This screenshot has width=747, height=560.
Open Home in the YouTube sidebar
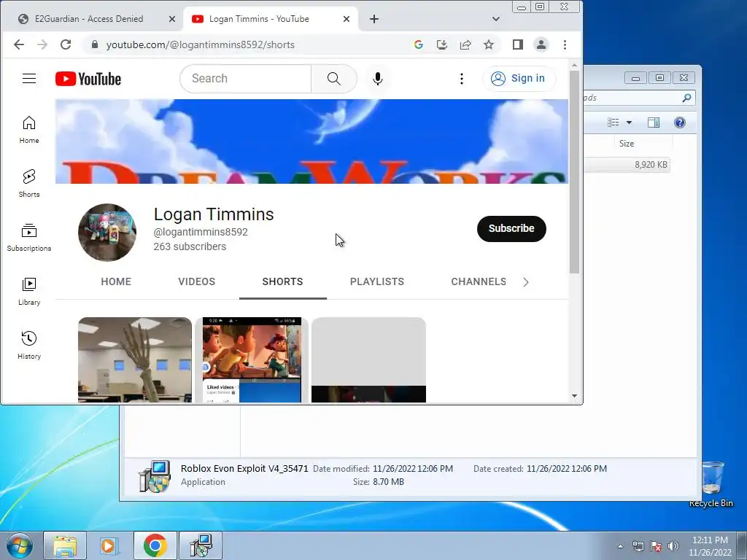[x=29, y=130]
